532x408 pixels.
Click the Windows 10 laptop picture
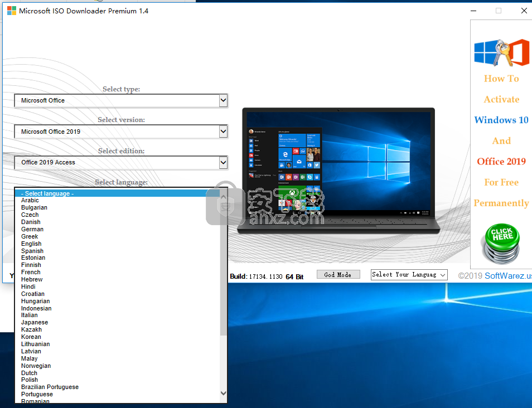(338, 171)
